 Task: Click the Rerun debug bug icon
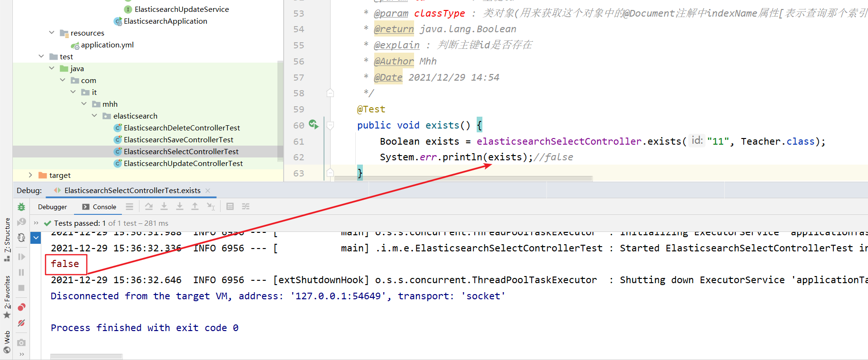[21, 207]
